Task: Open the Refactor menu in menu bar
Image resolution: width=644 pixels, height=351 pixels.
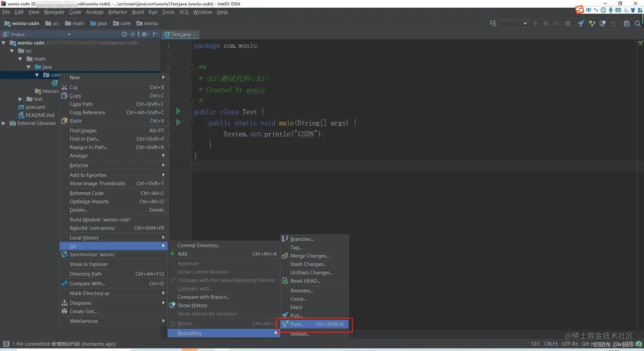Action: pos(118,12)
